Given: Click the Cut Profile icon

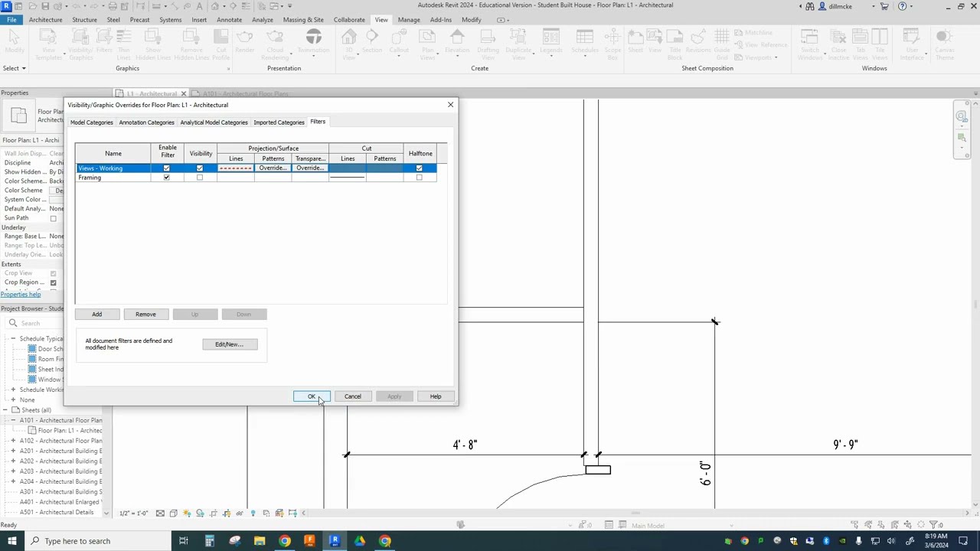Looking at the screenshot, I should pyautogui.click(x=221, y=37).
